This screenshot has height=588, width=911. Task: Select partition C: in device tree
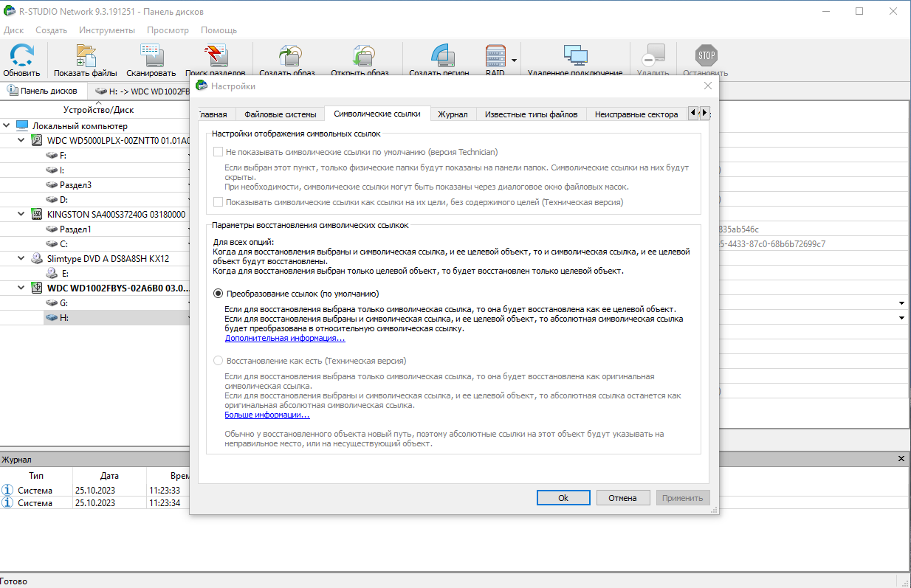click(63, 243)
